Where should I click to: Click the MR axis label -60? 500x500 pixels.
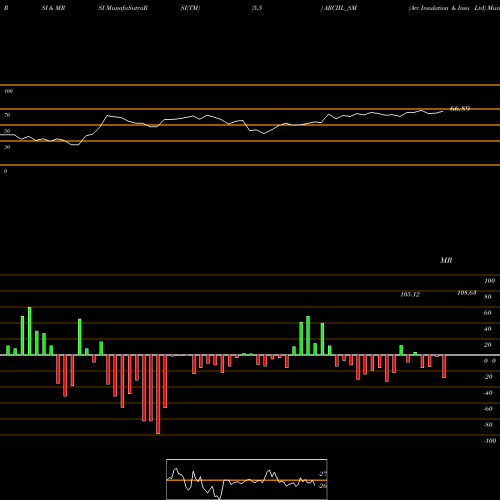[488, 409]
